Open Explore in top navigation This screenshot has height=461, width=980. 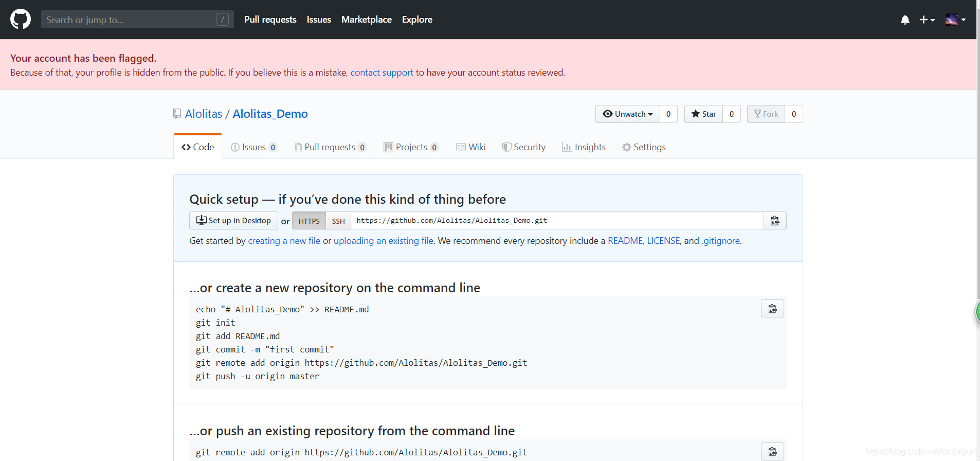point(417,20)
